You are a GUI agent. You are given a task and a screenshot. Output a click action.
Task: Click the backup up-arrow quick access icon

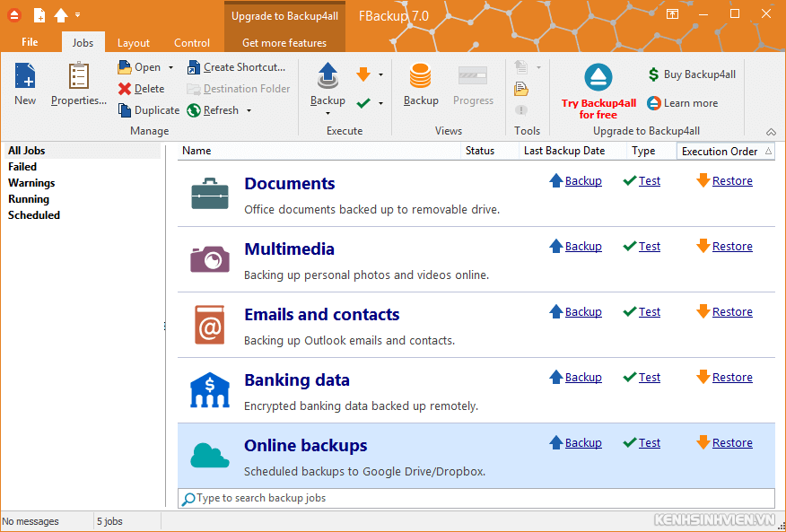coord(61,15)
